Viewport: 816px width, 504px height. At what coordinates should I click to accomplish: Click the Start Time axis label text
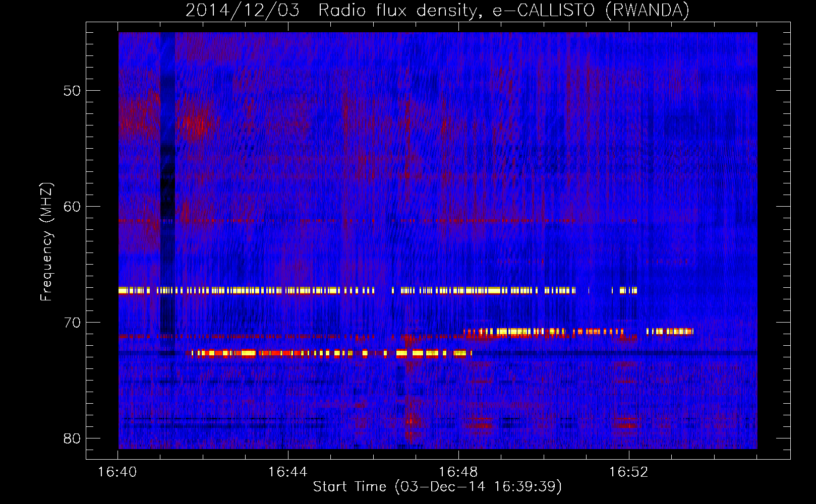[x=437, y=487]
